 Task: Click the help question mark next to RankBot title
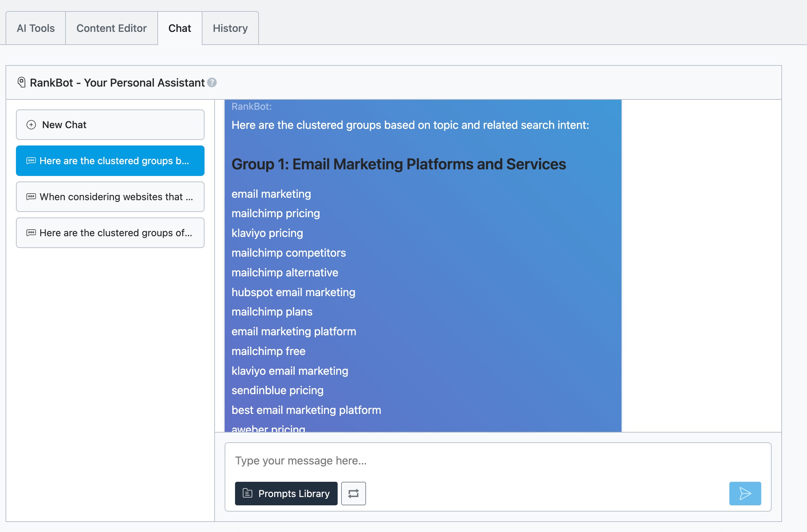212,83
